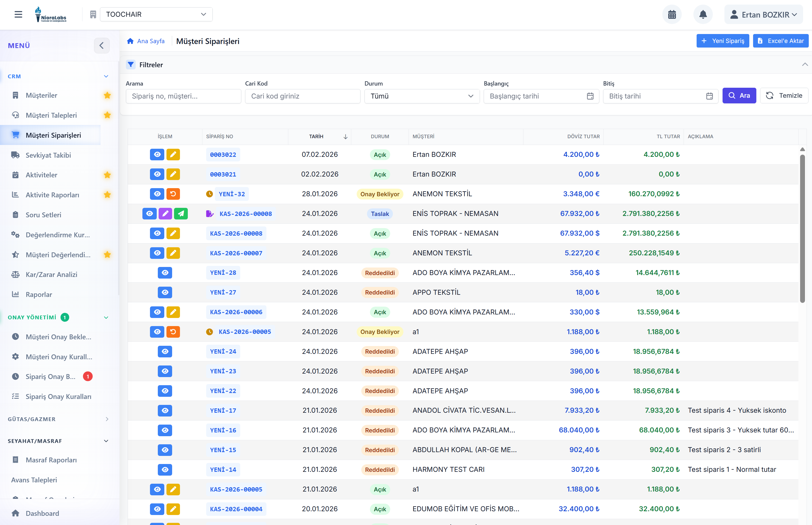Toggle favorite star next to Aktiviteler

107,175
